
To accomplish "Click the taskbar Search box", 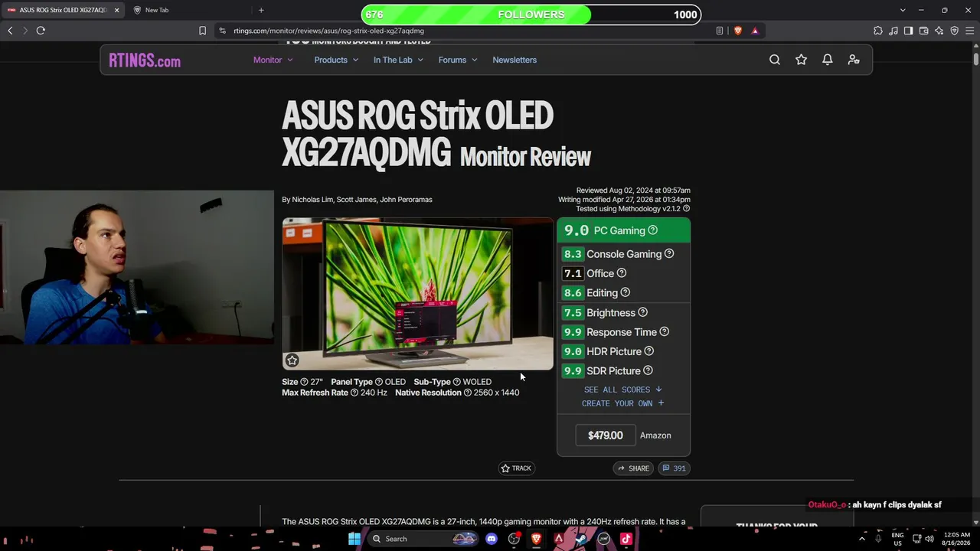I will tap(421, 539).
